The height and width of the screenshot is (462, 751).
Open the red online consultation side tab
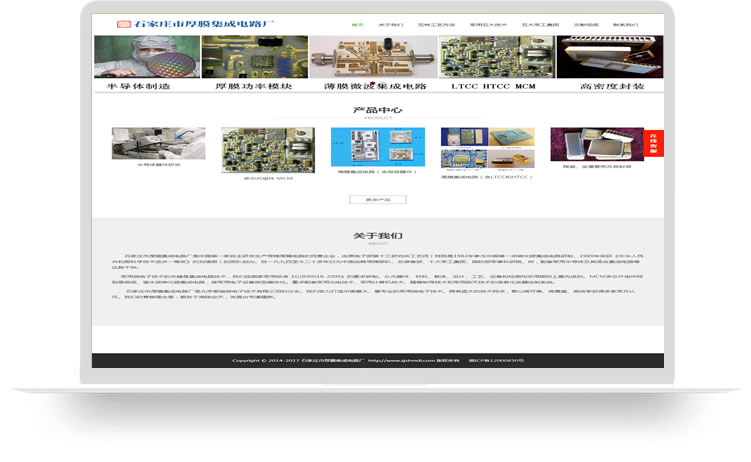click(653, 142)
